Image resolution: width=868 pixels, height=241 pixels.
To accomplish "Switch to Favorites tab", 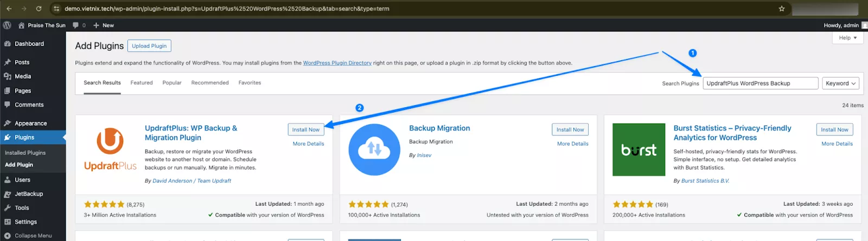I will [x=250, y=83].
